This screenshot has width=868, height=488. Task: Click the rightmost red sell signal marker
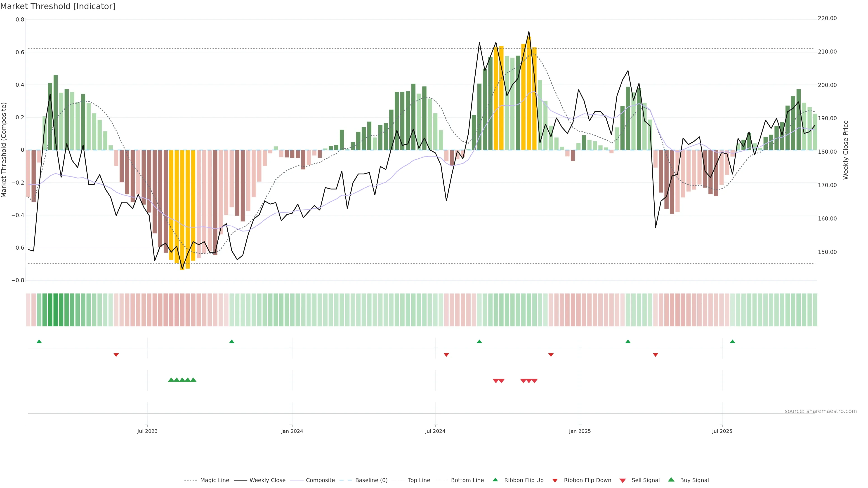[534, 381]
